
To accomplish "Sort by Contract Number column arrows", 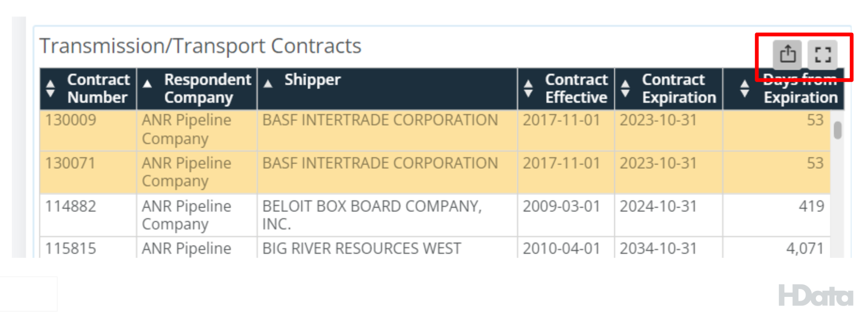I will 51,89.
